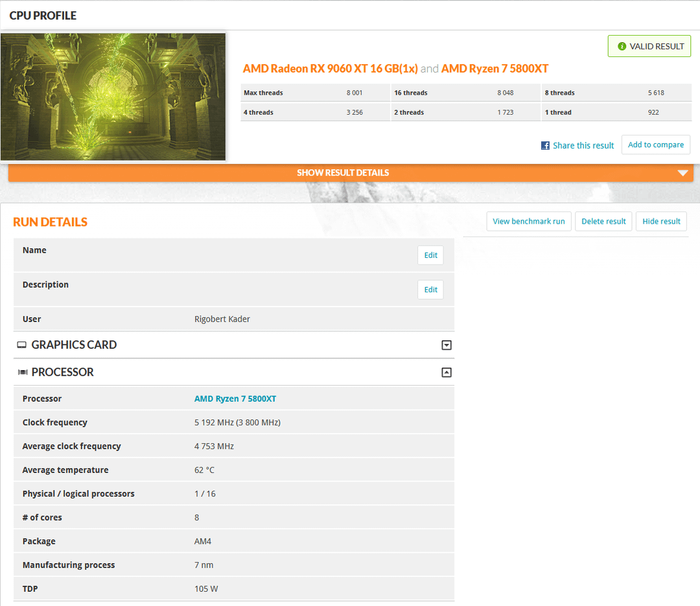Open the AMD Radeon RX 9060 XT title link
Viewport: 700px width, 606px height.
[330, 69]
